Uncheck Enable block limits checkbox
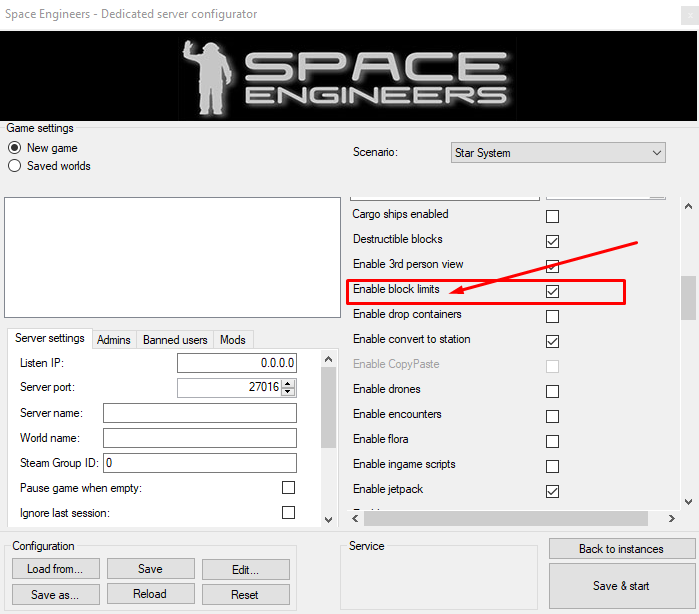Image resolution: width=699 pixels, height=614 pixels. tap(552, 291)
